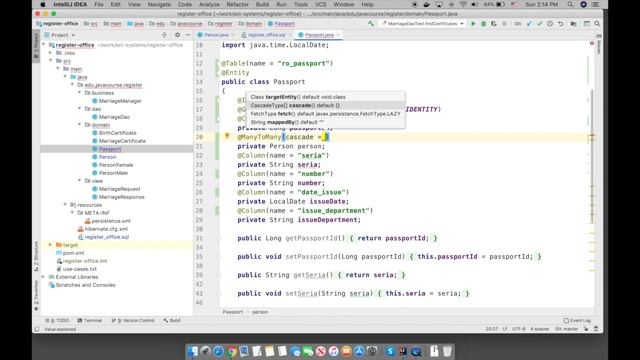Toggle tool window quick access button
640x360 pixels.
37,329
